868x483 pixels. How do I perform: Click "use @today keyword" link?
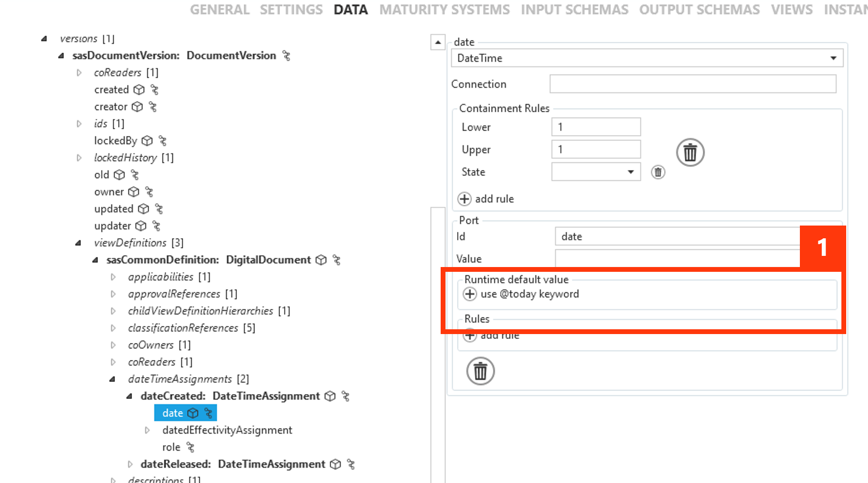[530, 294]
